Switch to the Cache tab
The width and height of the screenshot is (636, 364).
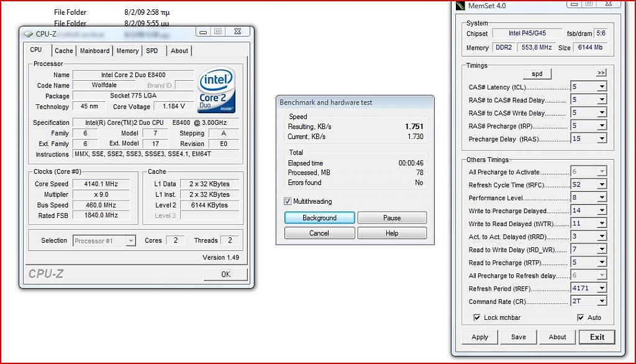pos(64,51)
